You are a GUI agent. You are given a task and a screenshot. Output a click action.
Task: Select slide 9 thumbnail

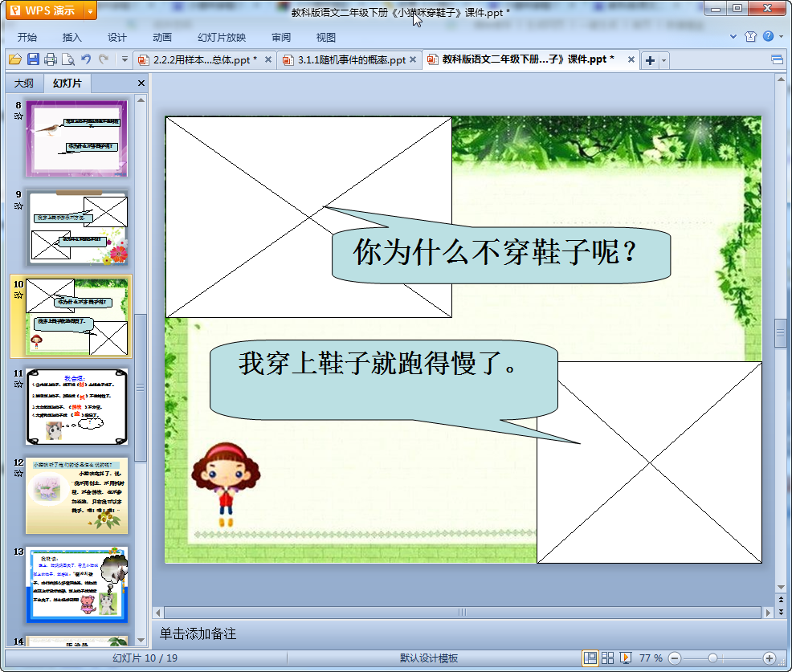pos(77,227)
